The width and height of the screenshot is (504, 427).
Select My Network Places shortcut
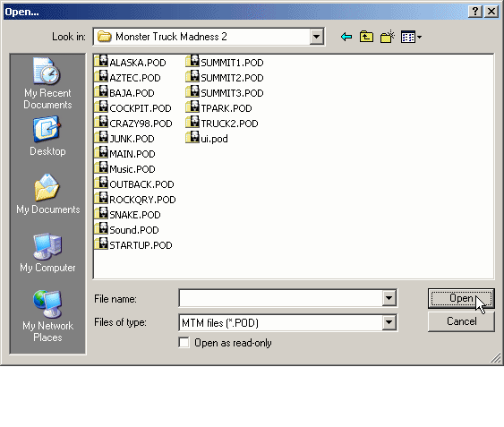click(47, 316)
